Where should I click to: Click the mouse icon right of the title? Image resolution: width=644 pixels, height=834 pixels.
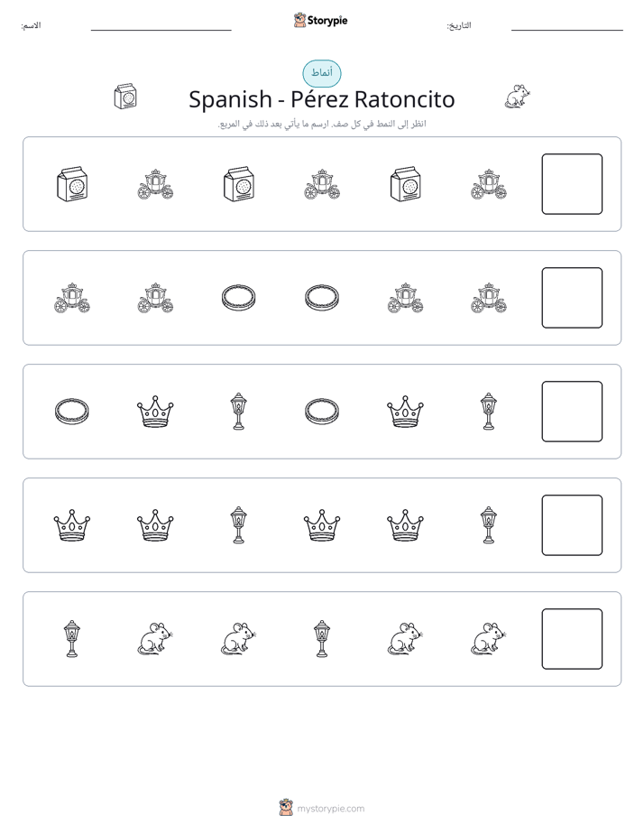(x=518, y=97)
